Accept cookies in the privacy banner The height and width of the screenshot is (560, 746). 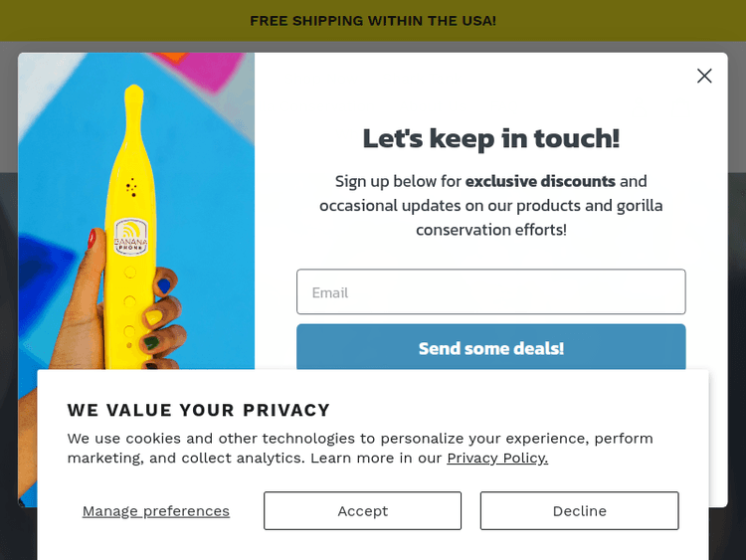click(x=362, y=510)
